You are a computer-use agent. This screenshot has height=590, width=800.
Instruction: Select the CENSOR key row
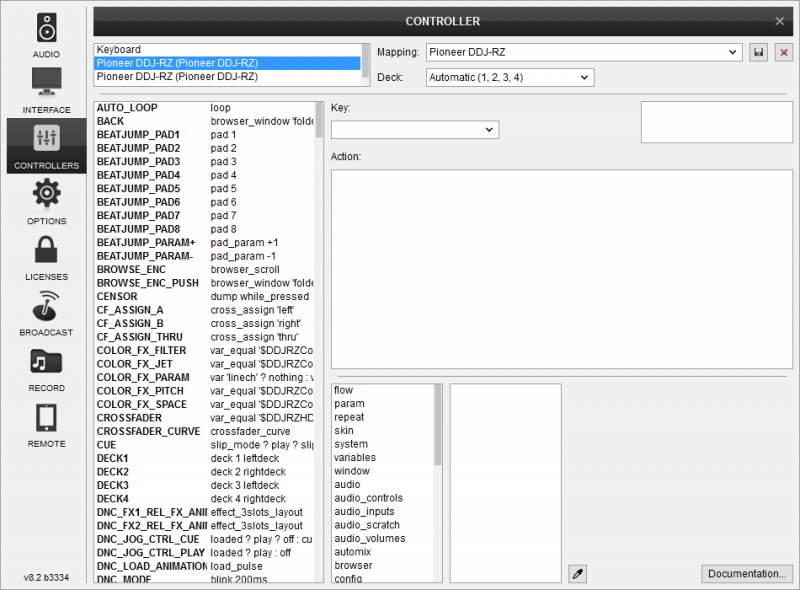205,297
